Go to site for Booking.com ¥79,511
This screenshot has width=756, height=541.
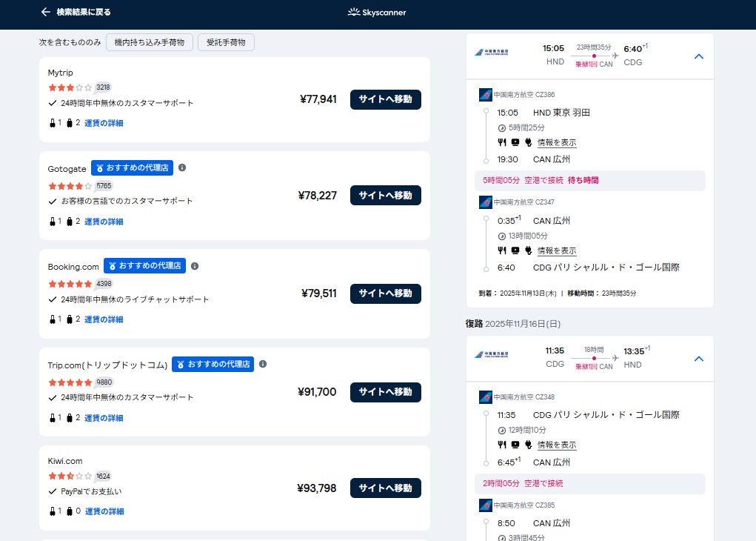pos(385,293)
